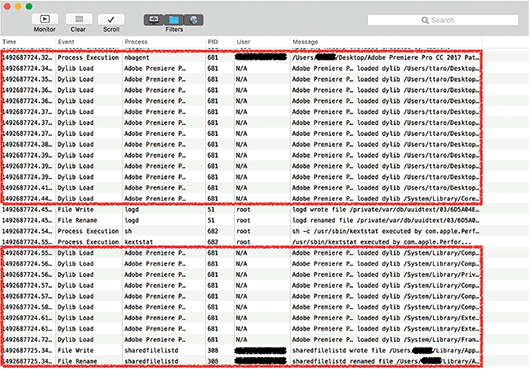Toggle auto Scroll checkmark button
Screen dimensions: 530x369
click(111, 19)
